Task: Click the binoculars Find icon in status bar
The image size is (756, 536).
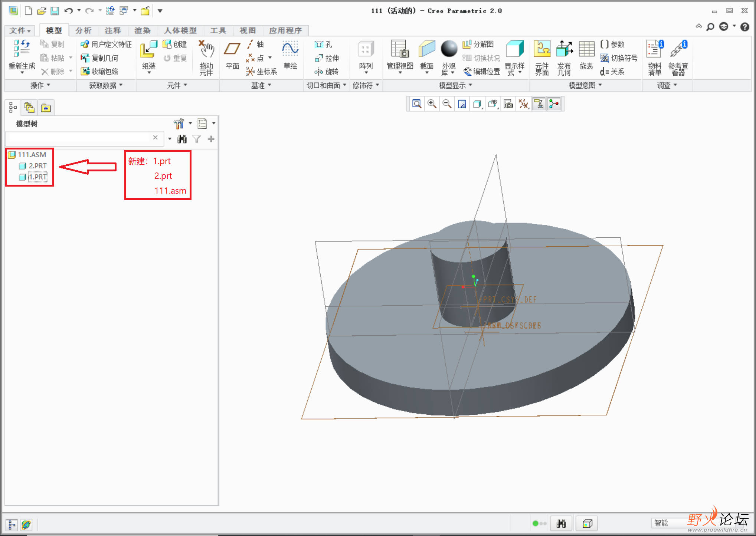Action: click(x=561, y=524)
